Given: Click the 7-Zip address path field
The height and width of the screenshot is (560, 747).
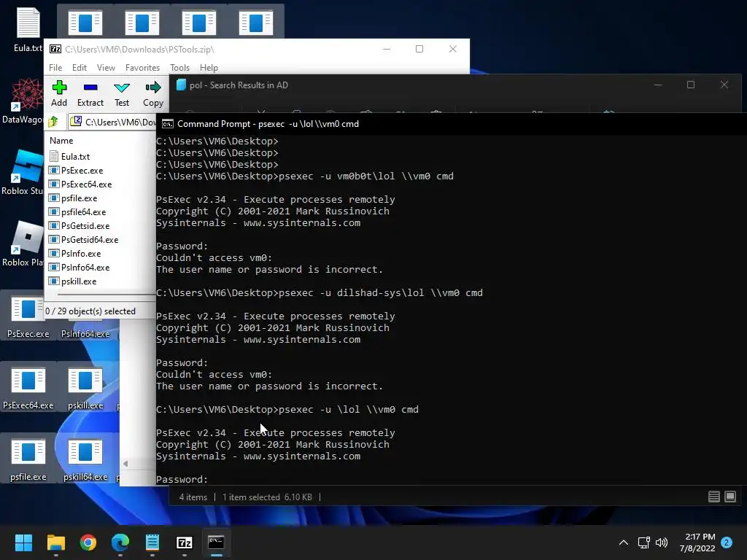Looking at the screenshot, I should click(112, 122).
